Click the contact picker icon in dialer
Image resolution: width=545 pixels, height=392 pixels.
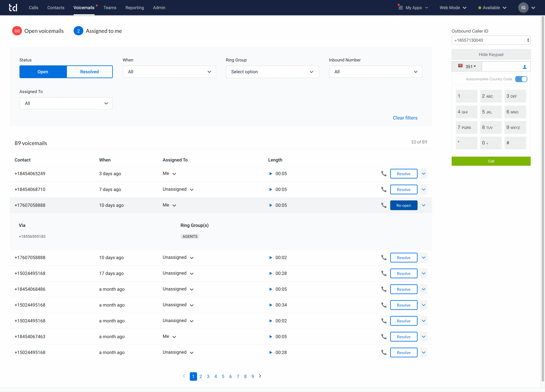525,67
